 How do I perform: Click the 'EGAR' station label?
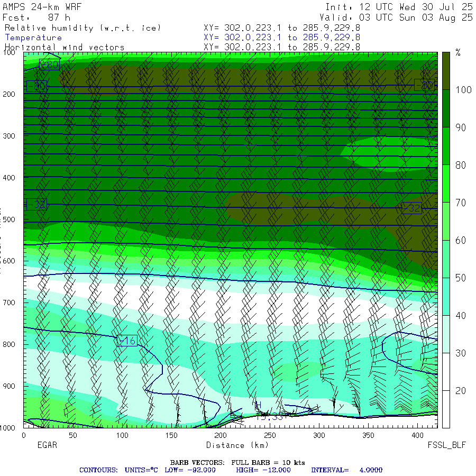point(47,445)
